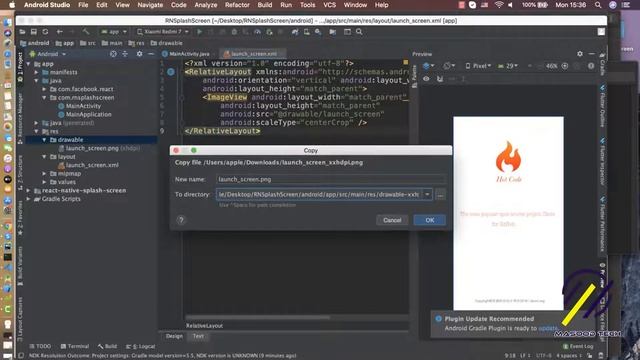640x360 pixels.
Task: Click the drawable breadcrumb in the navigation bar
Action: tap(167, 43)
